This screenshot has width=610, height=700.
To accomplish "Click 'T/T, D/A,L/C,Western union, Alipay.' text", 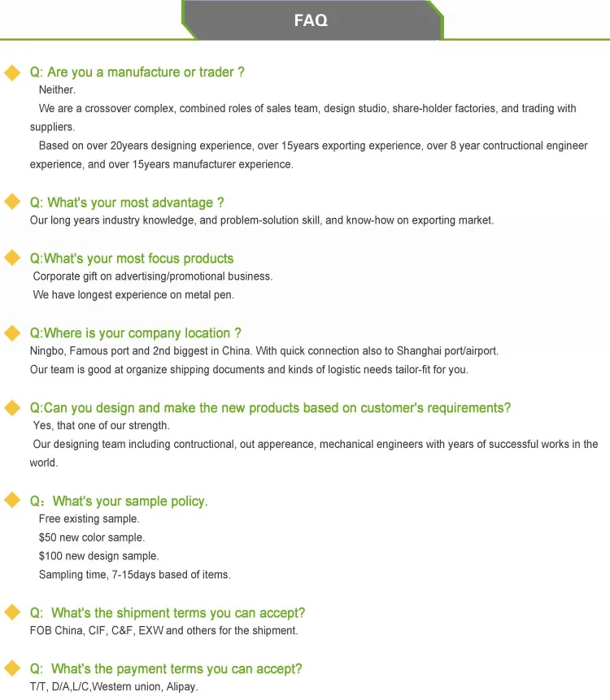I will click(x=114, y=687).
